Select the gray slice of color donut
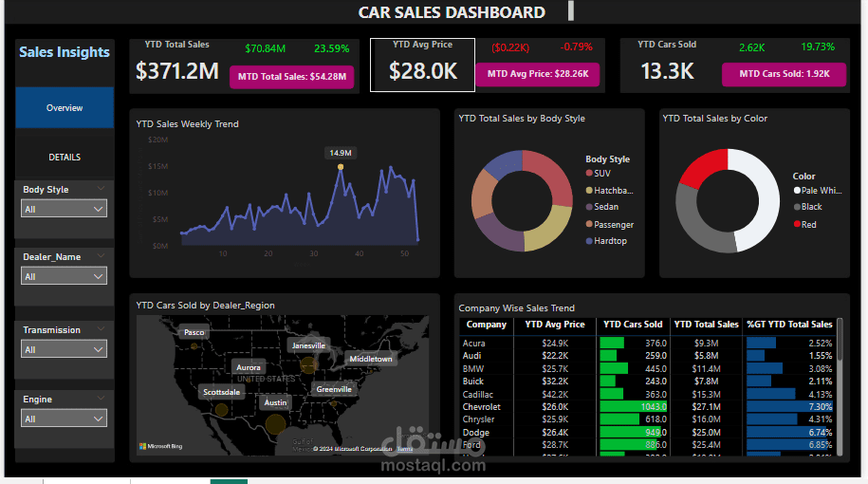The width and height of the screenshot is (868, 484). point(698,227)
